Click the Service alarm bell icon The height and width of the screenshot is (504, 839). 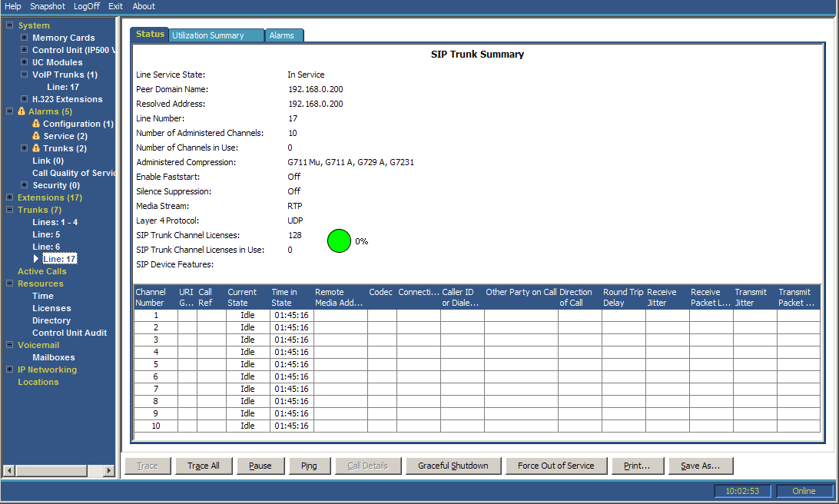pos(36,136)
